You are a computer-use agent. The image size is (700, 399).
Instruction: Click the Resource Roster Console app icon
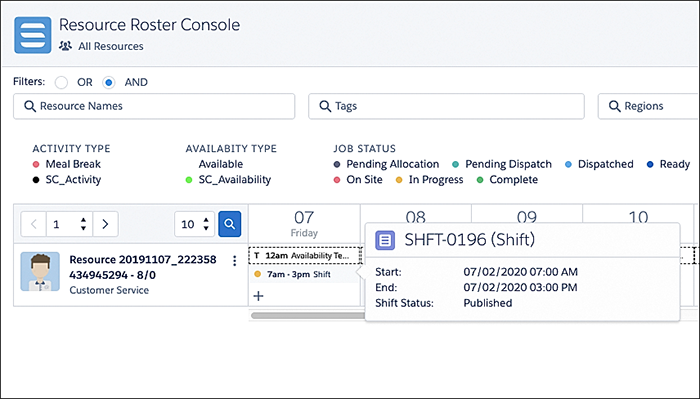(x=33, y=35)
